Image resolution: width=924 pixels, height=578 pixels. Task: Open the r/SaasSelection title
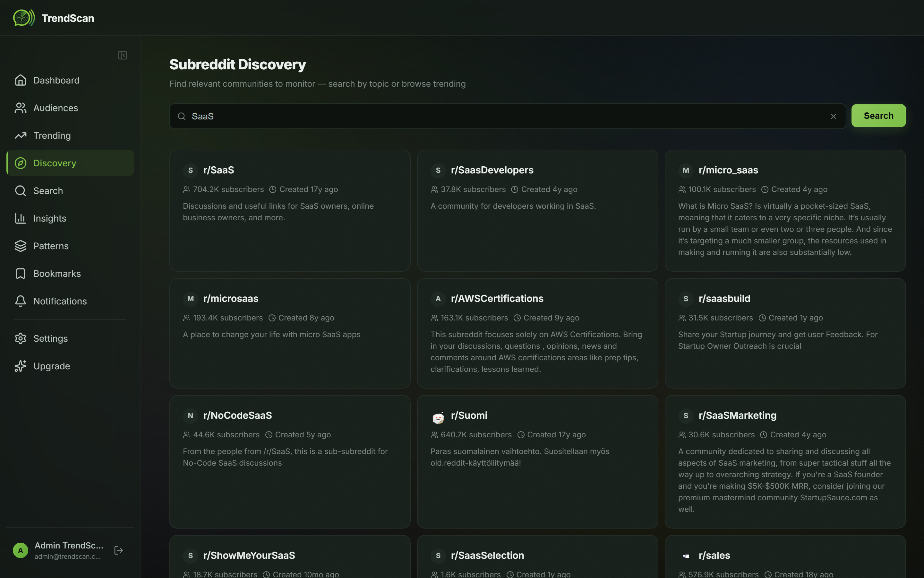click(487, 556)
